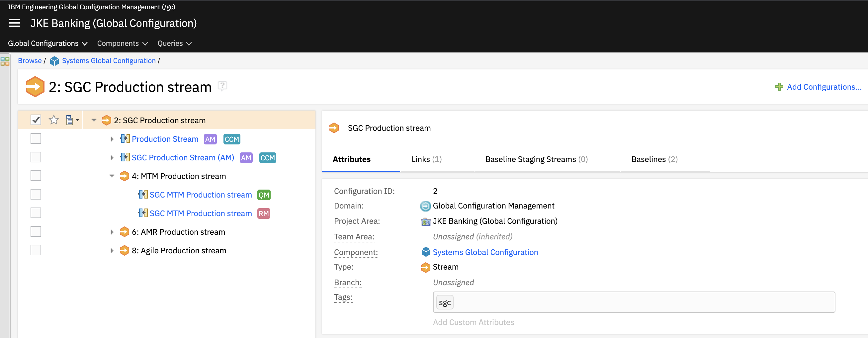Open the Queries menu
The width and height of the screenshot is (868, 338).
tap(174, 43)
